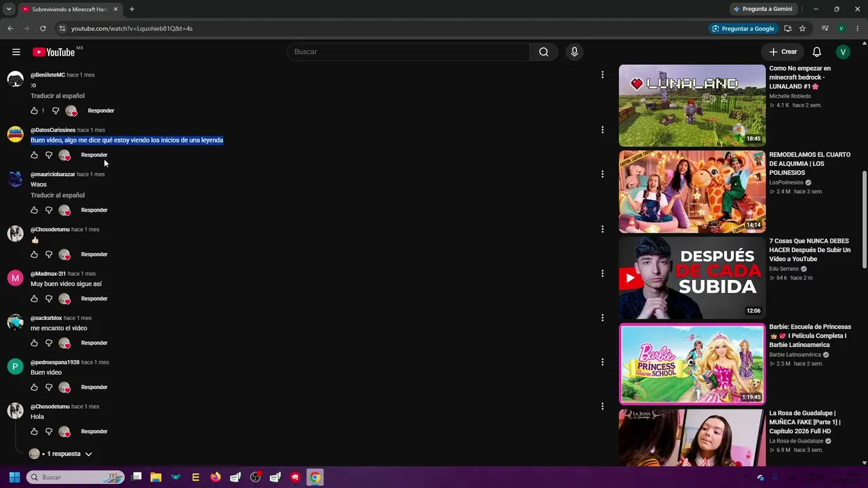Click the Windows taskbar Buscar search box
Screen dimensions: 868x488
pos(75,477)
